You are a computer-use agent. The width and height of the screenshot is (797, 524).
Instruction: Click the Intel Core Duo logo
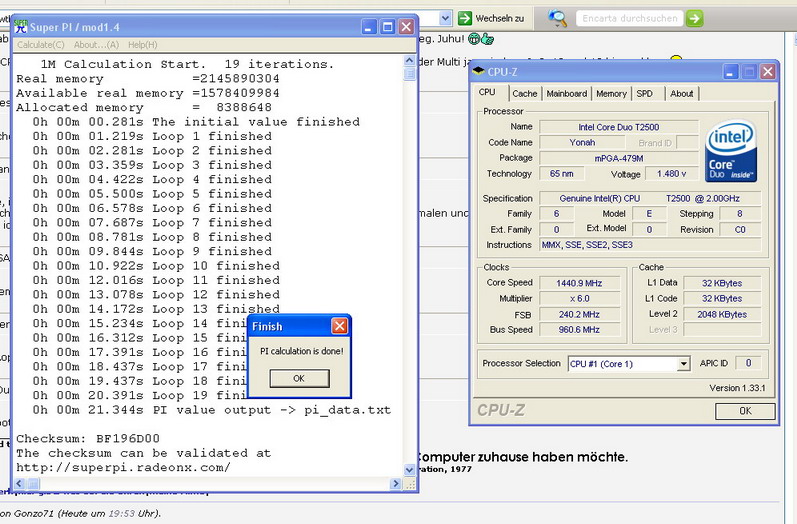click(x=731, y=151)
